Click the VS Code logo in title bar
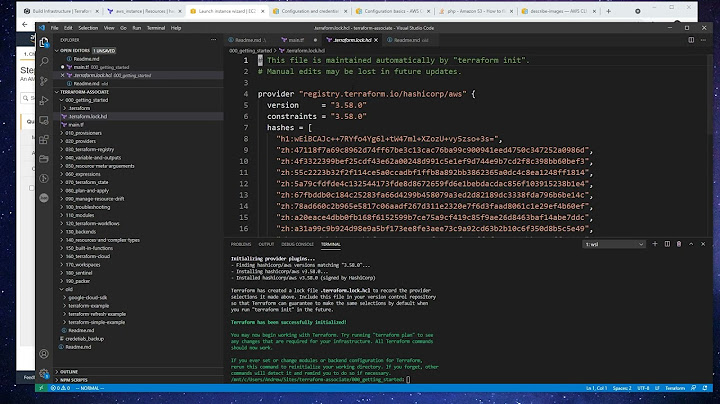Screen dimensions: 720x404 (x=42, y=28)
